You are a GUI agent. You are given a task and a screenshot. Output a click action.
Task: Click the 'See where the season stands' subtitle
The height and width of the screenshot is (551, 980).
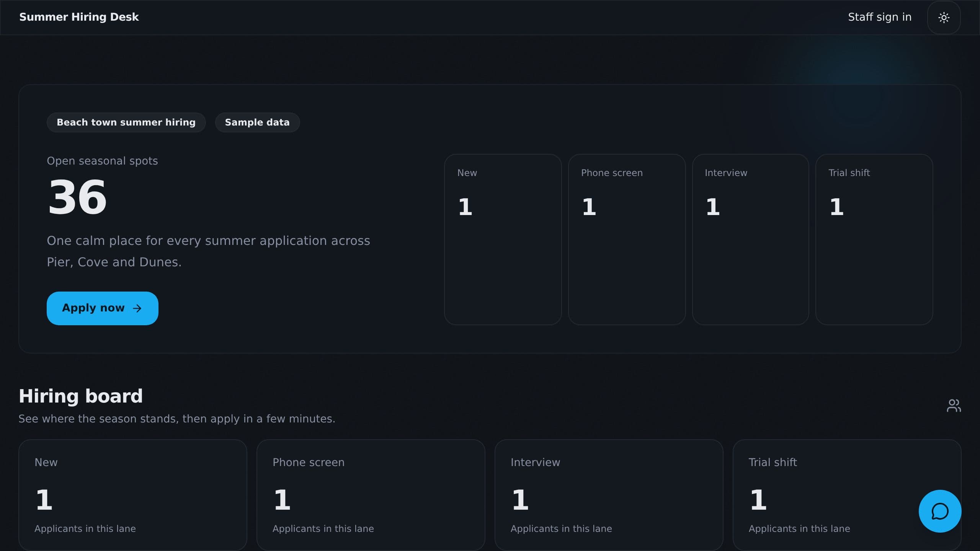click(x=177, y=419)
